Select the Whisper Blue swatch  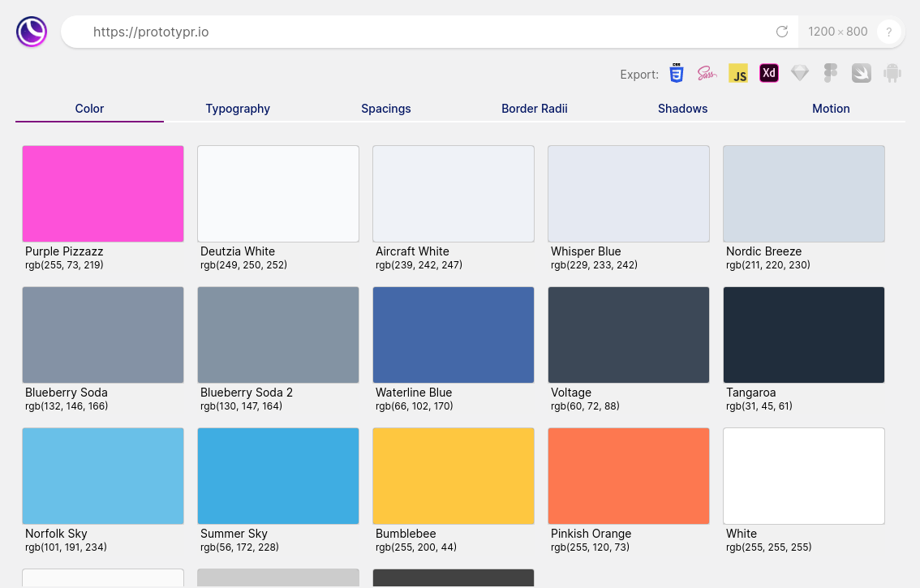coord(629,194)
